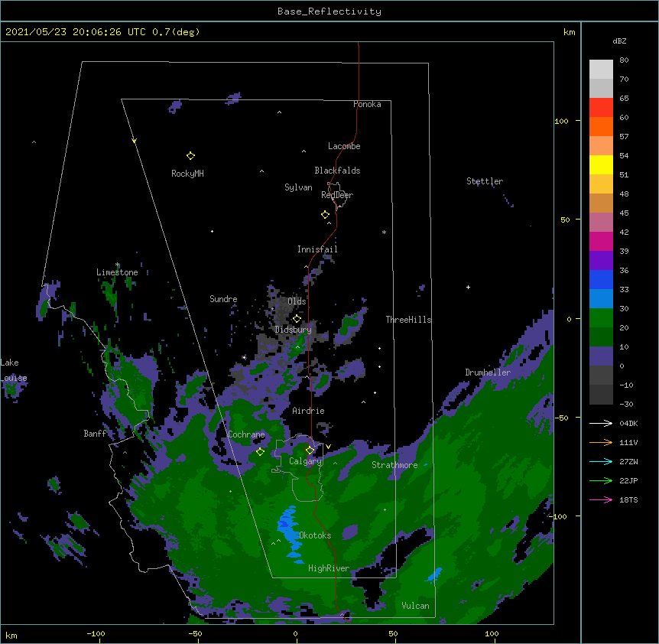Click the yellow diamond marker west of Calgary
The image size is (659, 644).
(260, 452)
